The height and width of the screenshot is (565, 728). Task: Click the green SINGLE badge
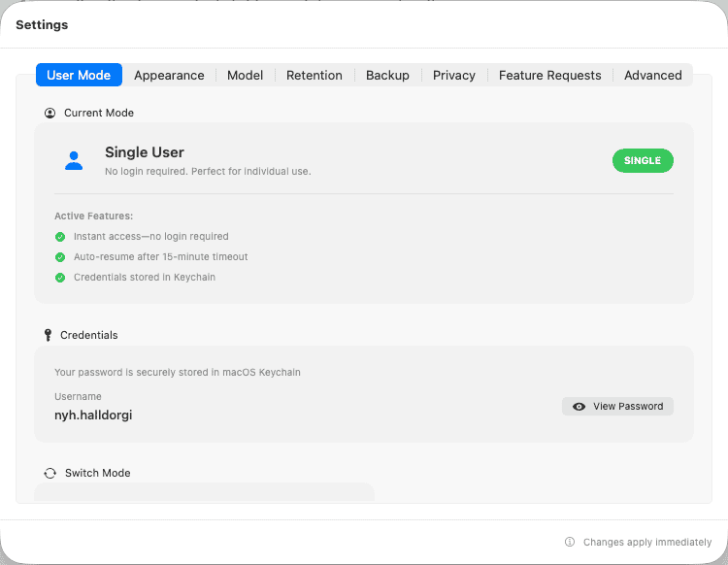[643, 160]
